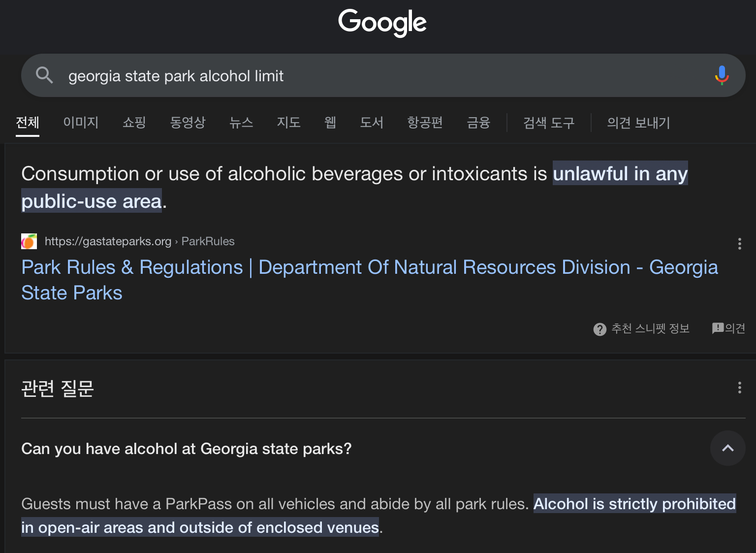This screenshot has height=553, width=756.
Task: Click question 'Can you have alcohol at Georgia state parks?'
Action: [187, 449]
